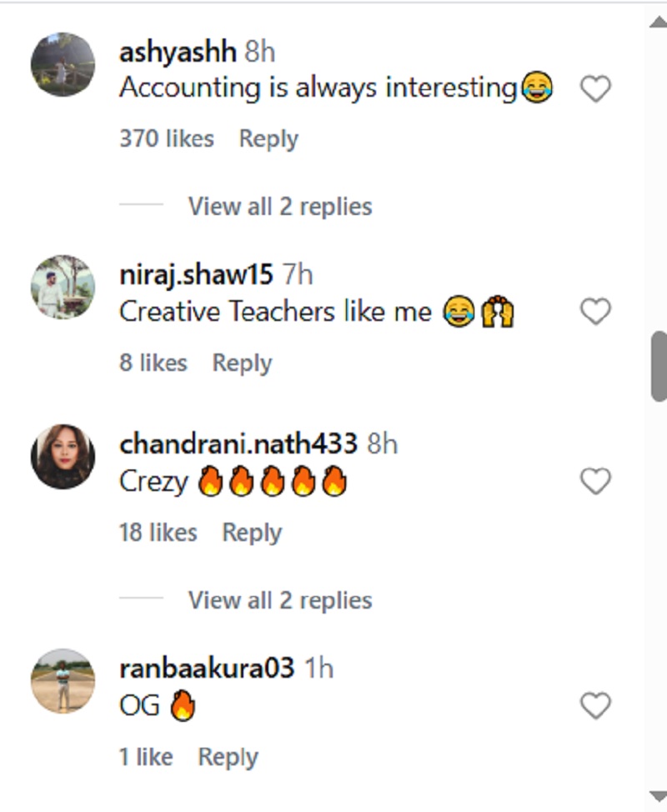
Task: Open ashyashh's profile picture
Action: (63, 64)
